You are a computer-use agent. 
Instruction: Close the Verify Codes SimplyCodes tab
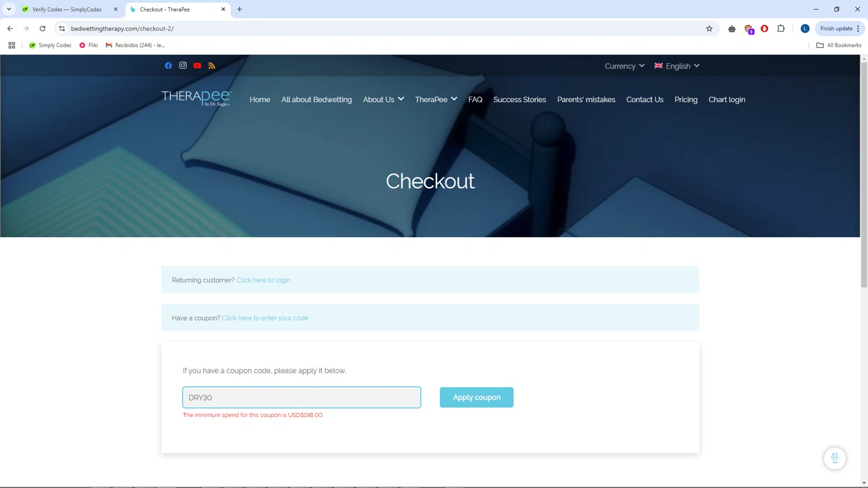click(116, 9)
